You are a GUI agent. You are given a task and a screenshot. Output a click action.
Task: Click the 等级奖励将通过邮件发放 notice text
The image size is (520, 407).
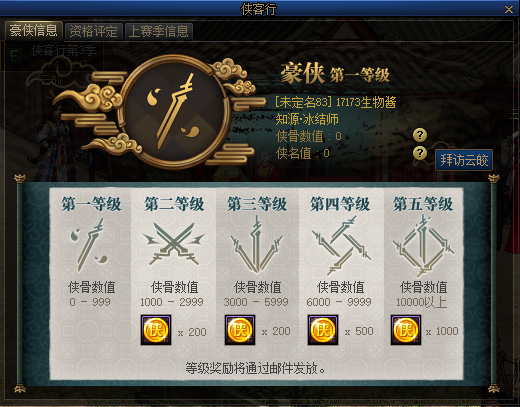pos(255,368)
